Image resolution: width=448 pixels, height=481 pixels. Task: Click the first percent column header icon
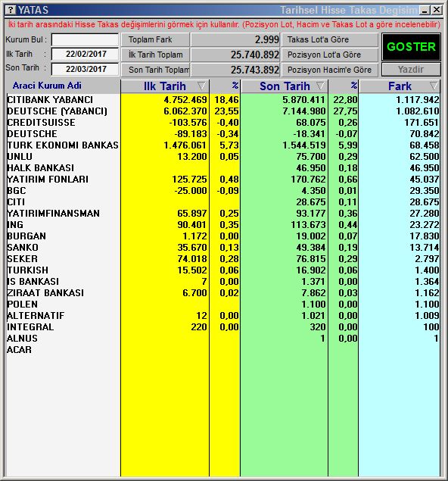coord(235,86)
